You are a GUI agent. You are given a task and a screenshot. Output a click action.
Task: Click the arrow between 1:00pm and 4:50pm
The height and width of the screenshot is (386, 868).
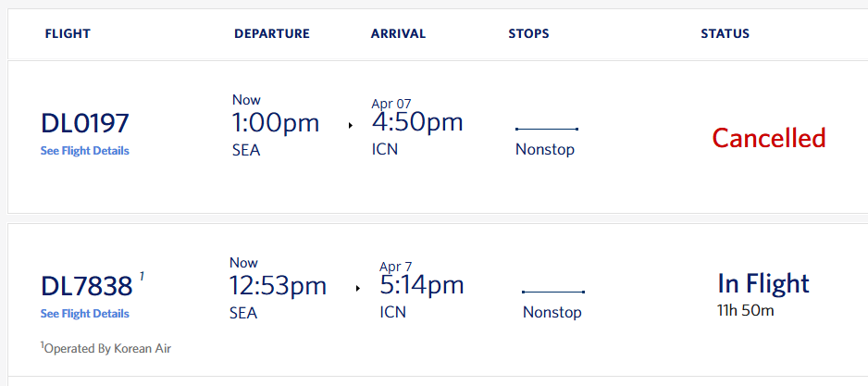[x=351, y=125]
